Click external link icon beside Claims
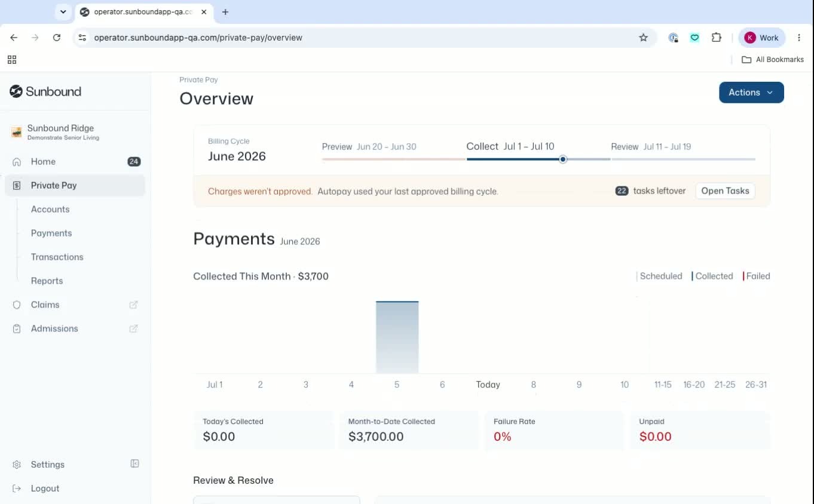814x504 pixels. click(134, 305)
